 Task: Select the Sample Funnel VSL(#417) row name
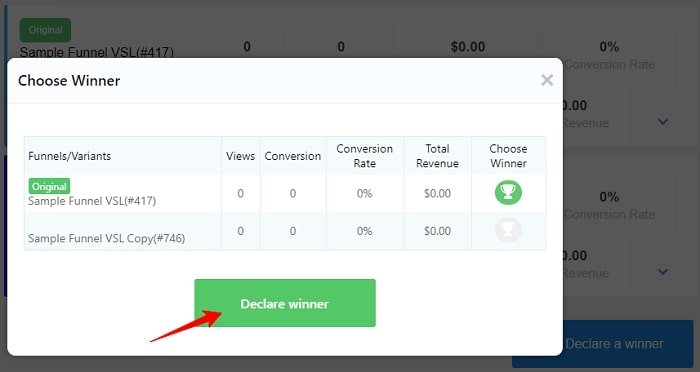(92, 201)
